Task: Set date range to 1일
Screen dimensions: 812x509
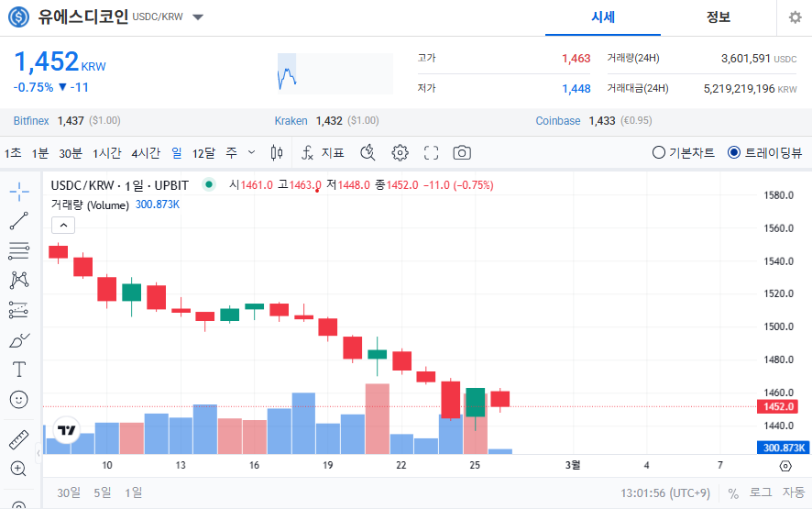Action: (133, 492)
